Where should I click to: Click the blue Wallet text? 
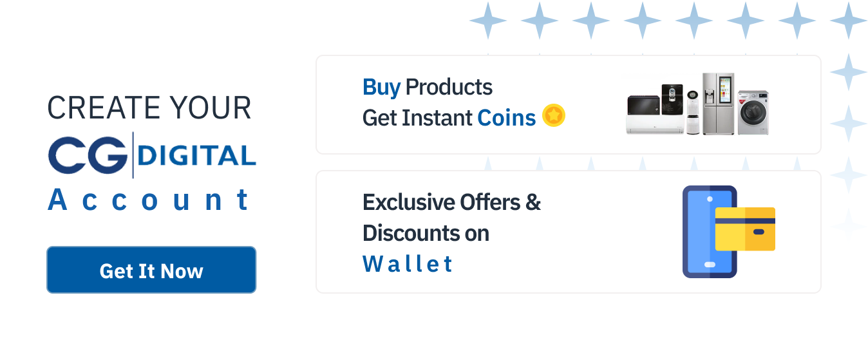click(408, 264)
